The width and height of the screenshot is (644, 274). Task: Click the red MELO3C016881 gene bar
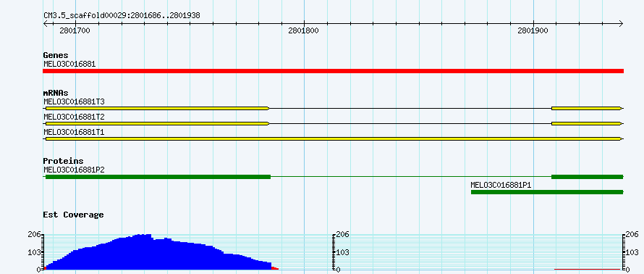pyautogui.click(x=333, y=71)
